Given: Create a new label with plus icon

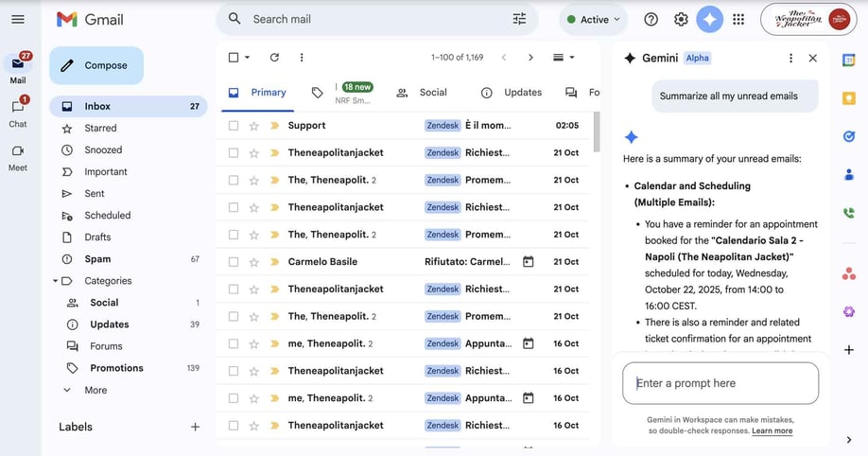Looking at the screenshot, I should point(195,427).
